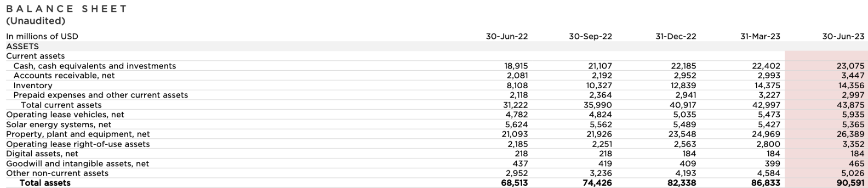This screenshot has width=868, height=188.
Task: Select the 30-Jun-22 column header
Action: pyautogui.click(x=507, y=36)
